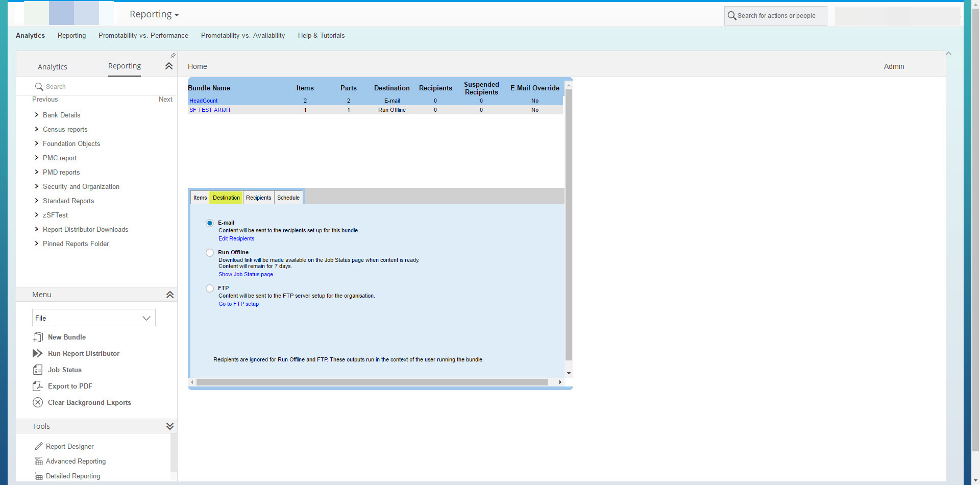Click the Search for actions or people field
This screenshot has height=485, width=980.
pos(776,16)
